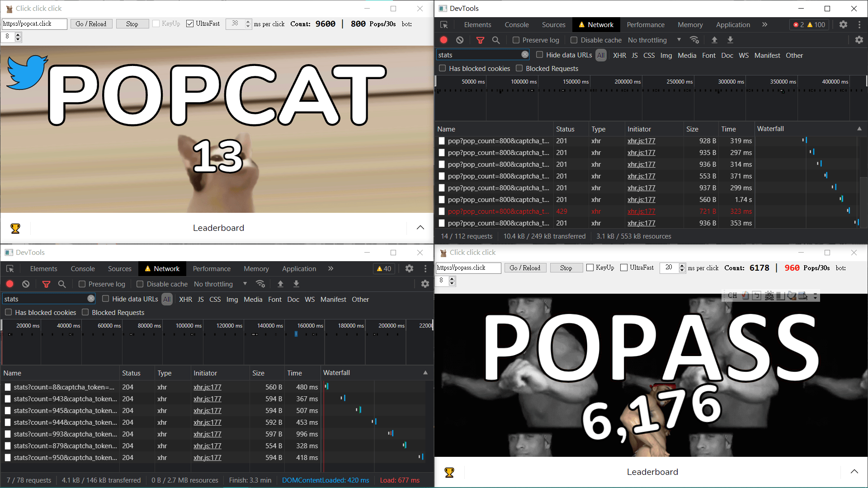Switch to Performance tab in bottom DevTools
This screenshot has height=488, width=868.
tap(212, 269)
